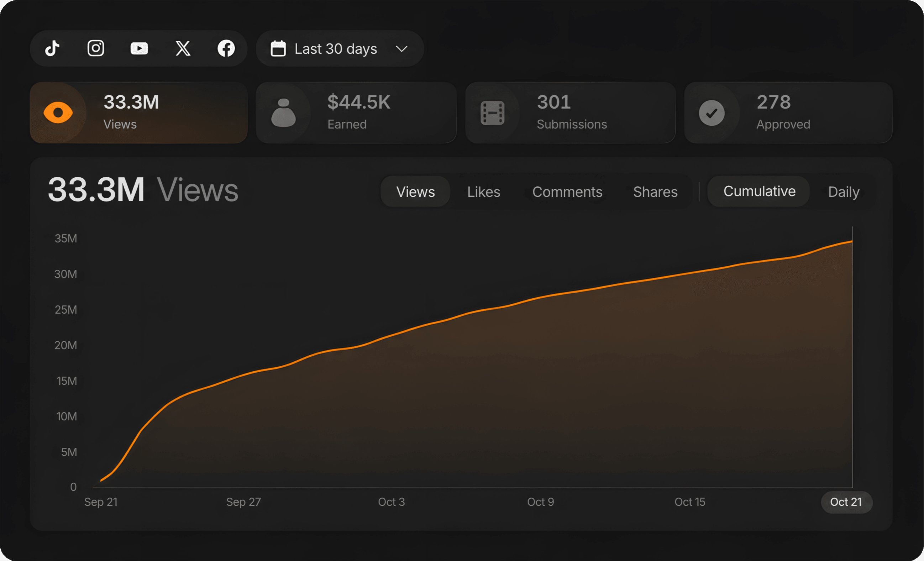The image size is (924, 561).
Task: Click the Oct 9 axis label
Action: click(540, 502)
